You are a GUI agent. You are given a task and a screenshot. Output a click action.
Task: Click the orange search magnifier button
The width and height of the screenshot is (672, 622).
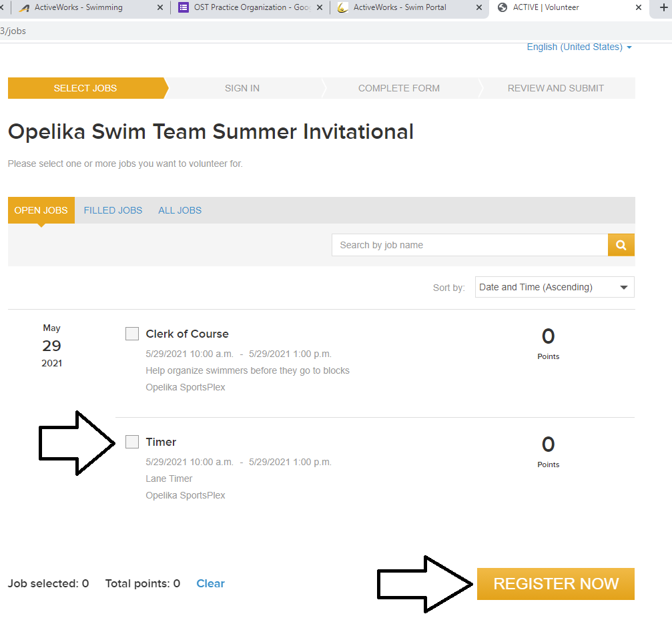(621, 245)
